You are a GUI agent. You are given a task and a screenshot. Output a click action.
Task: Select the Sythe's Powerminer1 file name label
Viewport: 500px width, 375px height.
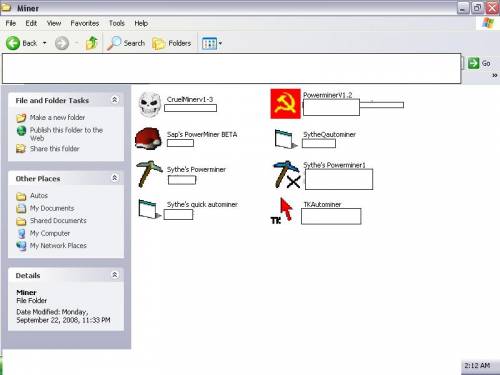pyautogui.click(x=334, y=165)
